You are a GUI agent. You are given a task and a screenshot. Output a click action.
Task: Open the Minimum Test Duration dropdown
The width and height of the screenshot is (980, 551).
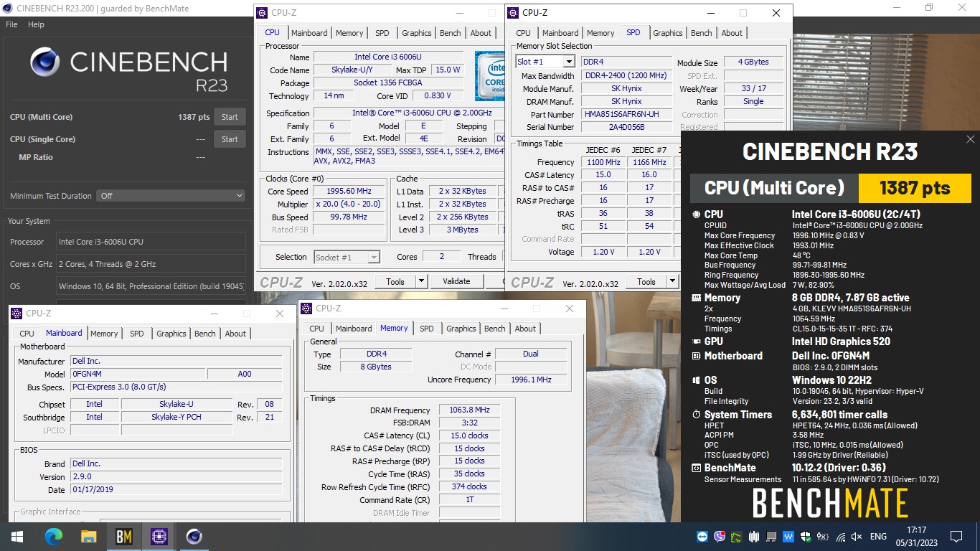[x=171, y=196]
